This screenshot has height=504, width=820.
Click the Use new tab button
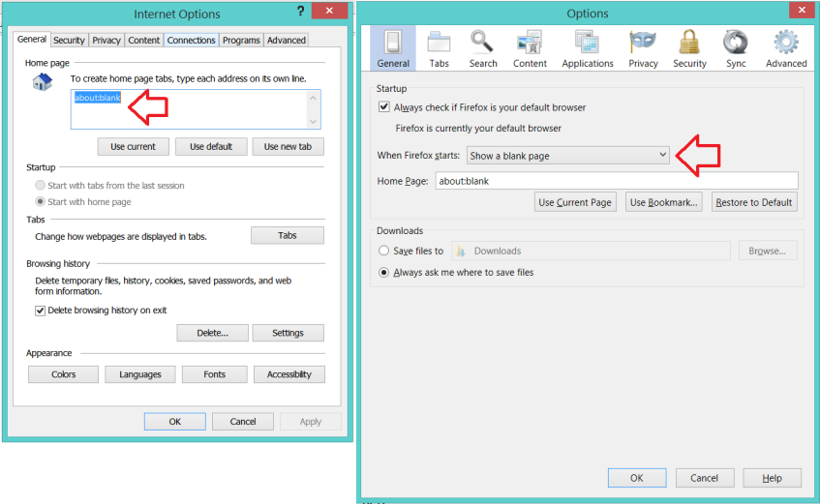tap(288, 147)
